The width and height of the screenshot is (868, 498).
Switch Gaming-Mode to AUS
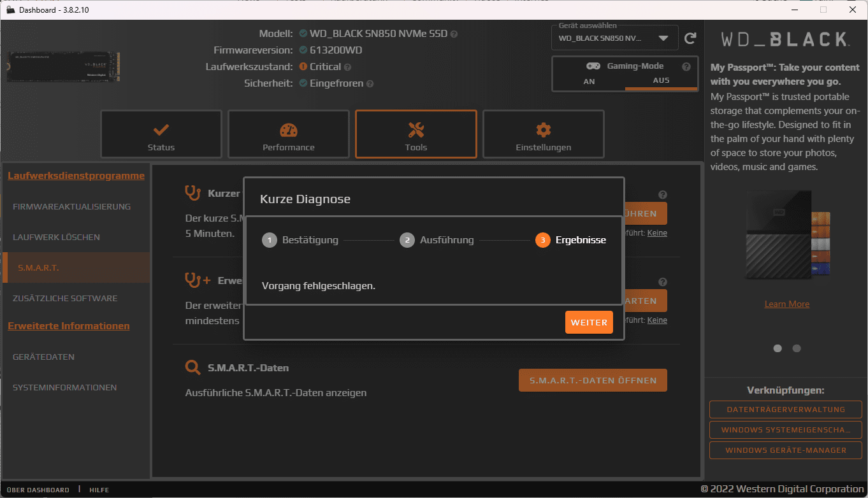[661, 81]
